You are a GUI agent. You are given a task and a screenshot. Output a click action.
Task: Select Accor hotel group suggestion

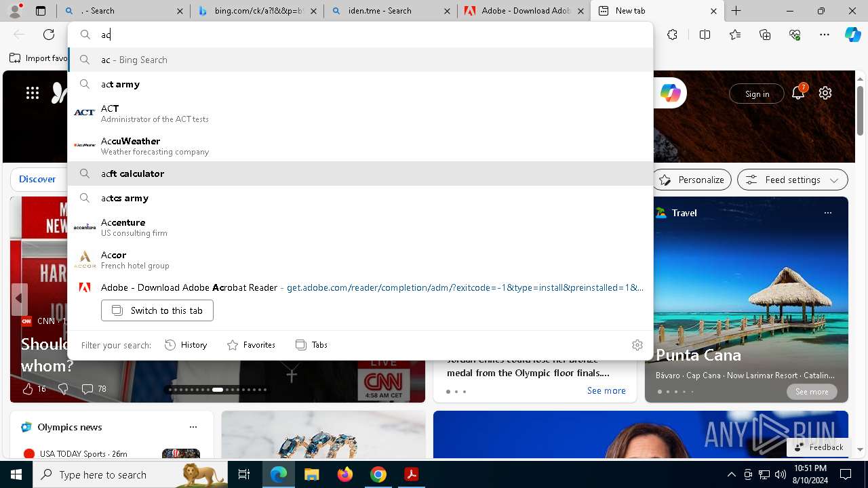pos(360,259)
